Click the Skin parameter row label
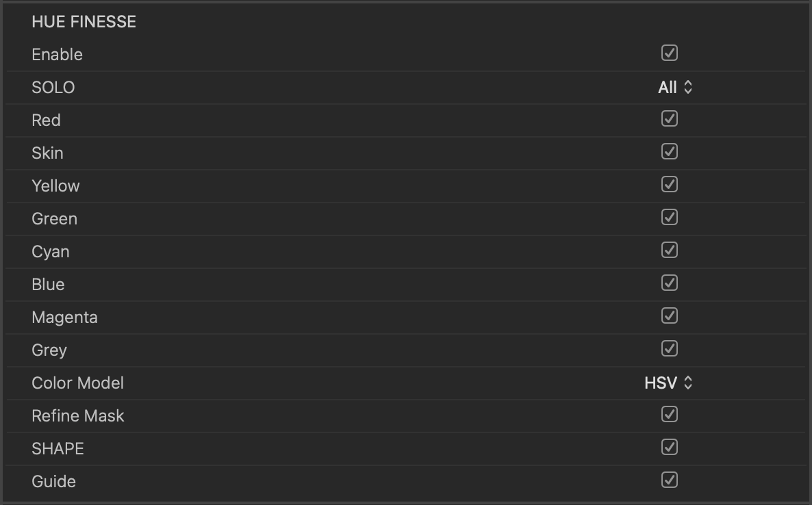 pyautogui.click(x=47, y=153)
